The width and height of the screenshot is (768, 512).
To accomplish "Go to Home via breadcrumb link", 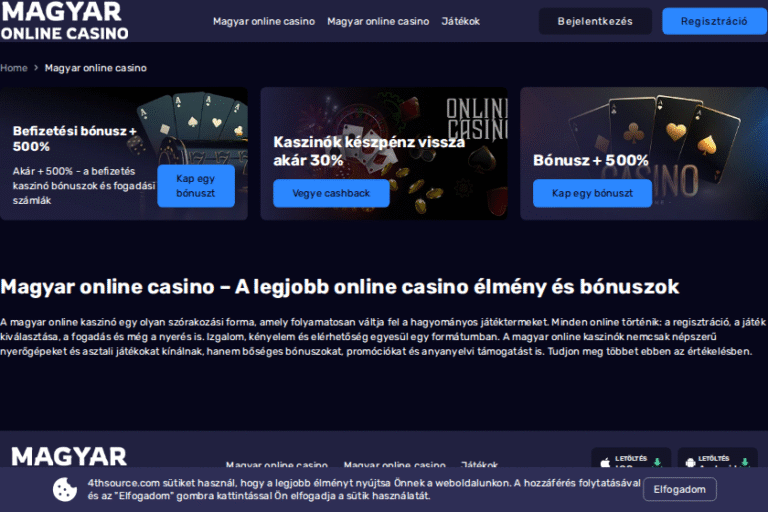I will (x=14, y=68).
